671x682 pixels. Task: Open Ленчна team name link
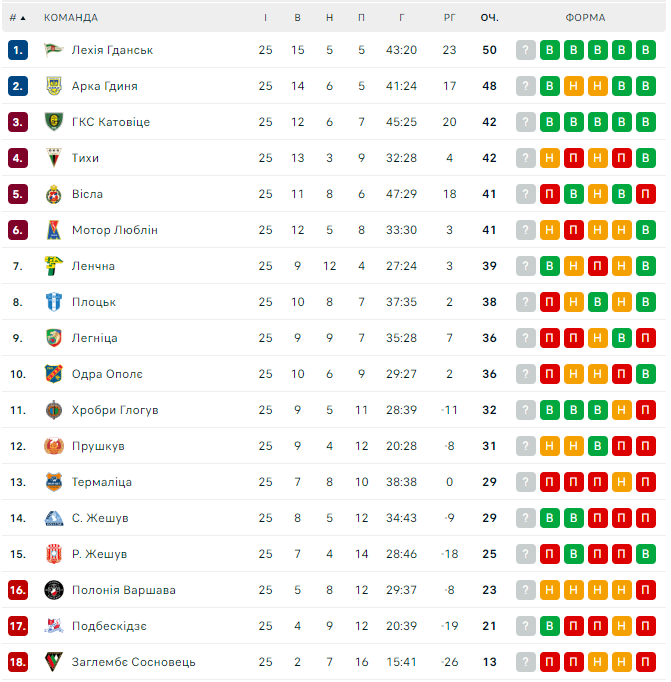[93, 266]
